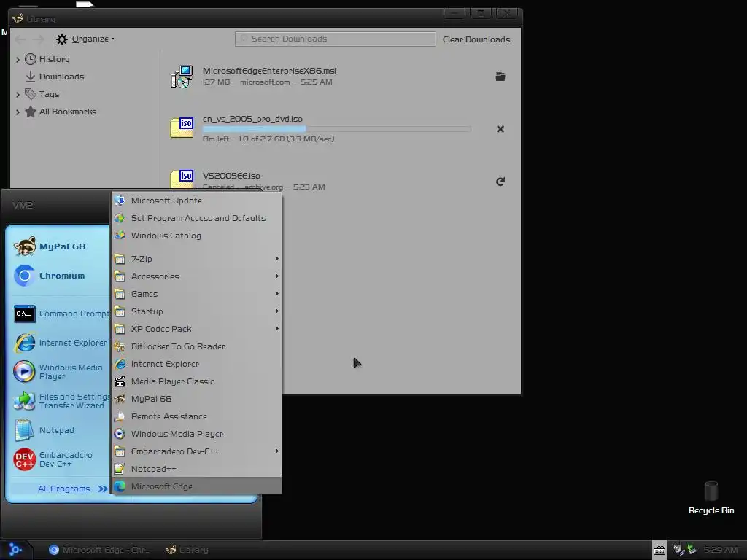
Task: Open Microsoft Update from programs menu
Action: [197, 201]
